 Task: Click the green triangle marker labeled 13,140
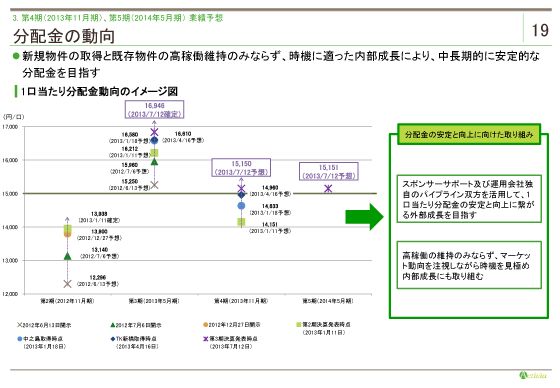click(x=67, y=256)
